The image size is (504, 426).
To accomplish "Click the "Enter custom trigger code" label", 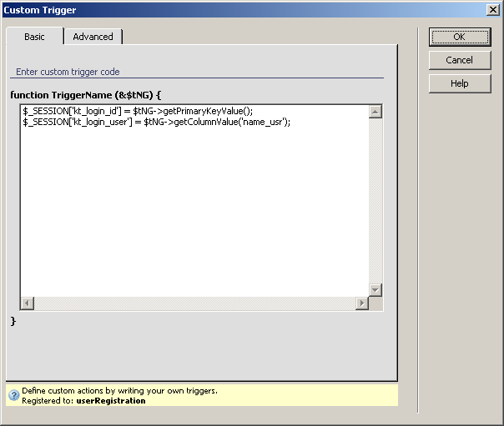I will 68,72.
